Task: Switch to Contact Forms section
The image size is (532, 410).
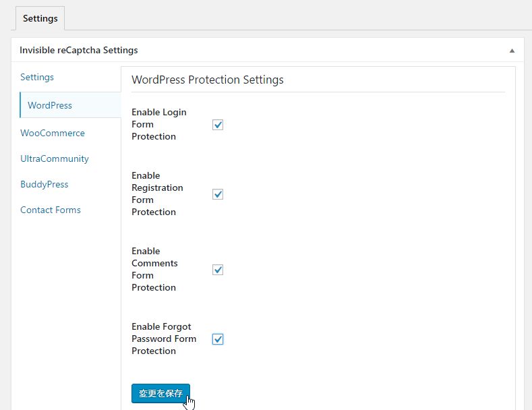Action: (x=51, y=210)
